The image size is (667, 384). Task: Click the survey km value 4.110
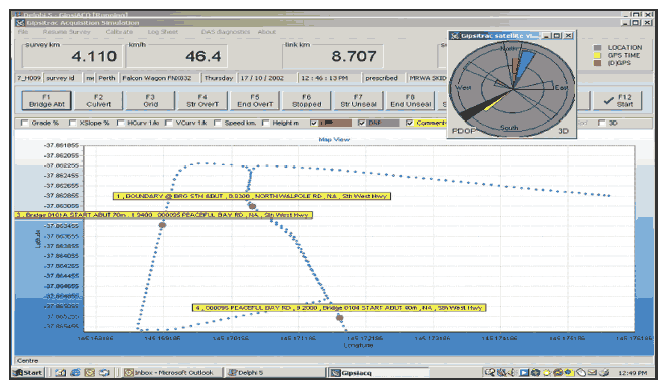click(x=94, y=56)
